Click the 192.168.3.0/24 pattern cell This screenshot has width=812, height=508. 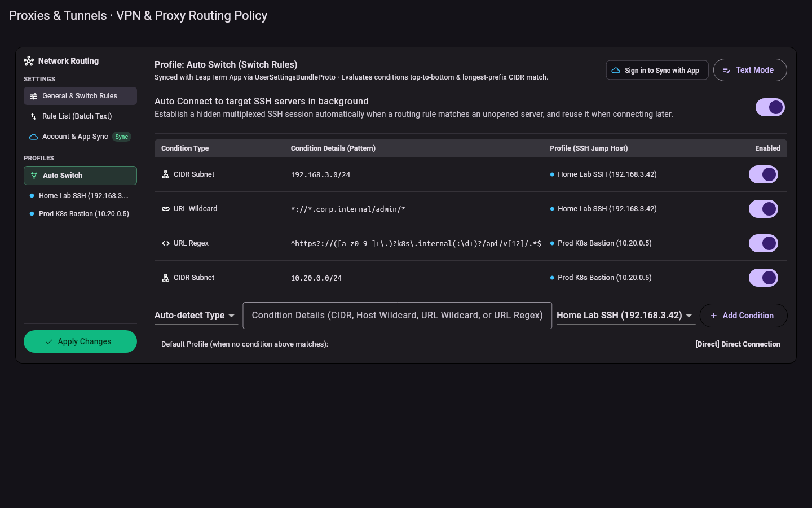coord(320,175)
